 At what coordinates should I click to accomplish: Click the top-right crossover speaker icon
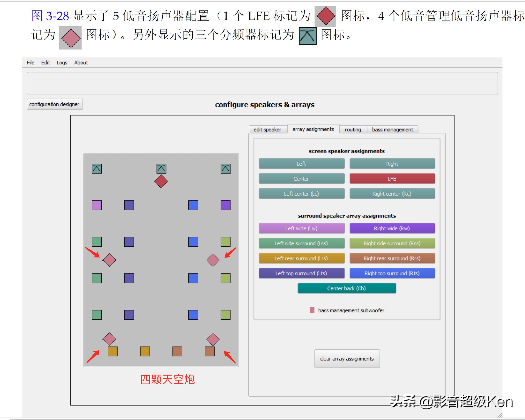click(x=225, y=168)
